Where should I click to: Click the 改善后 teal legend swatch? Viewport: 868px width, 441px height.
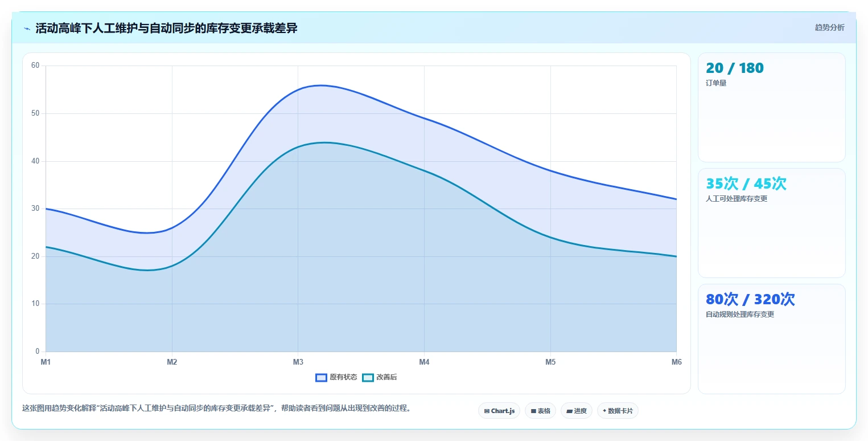click(368, 377)
